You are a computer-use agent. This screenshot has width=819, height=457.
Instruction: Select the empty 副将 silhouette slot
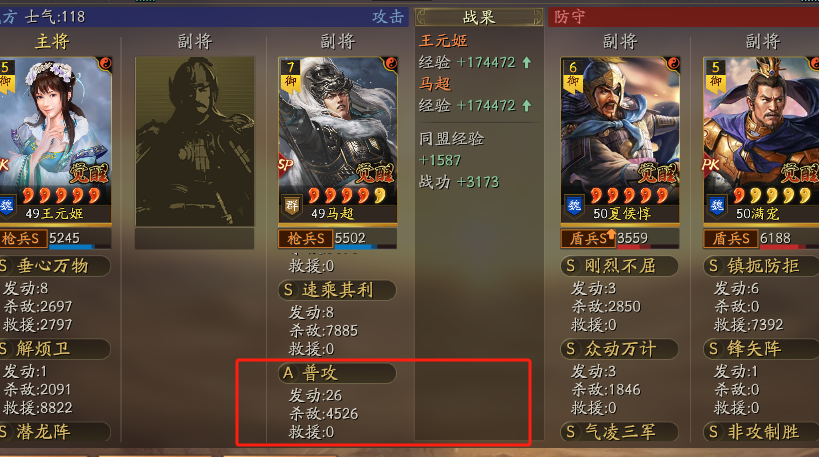click(x=195, y=141)
